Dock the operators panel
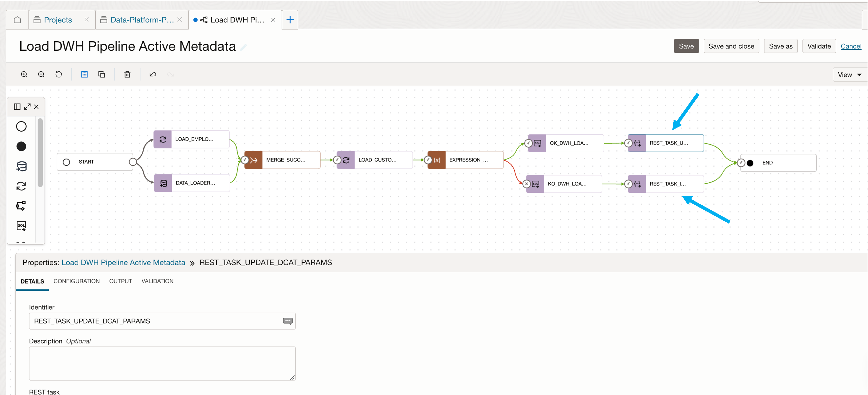Screen dimensions: 868x395 17,107
